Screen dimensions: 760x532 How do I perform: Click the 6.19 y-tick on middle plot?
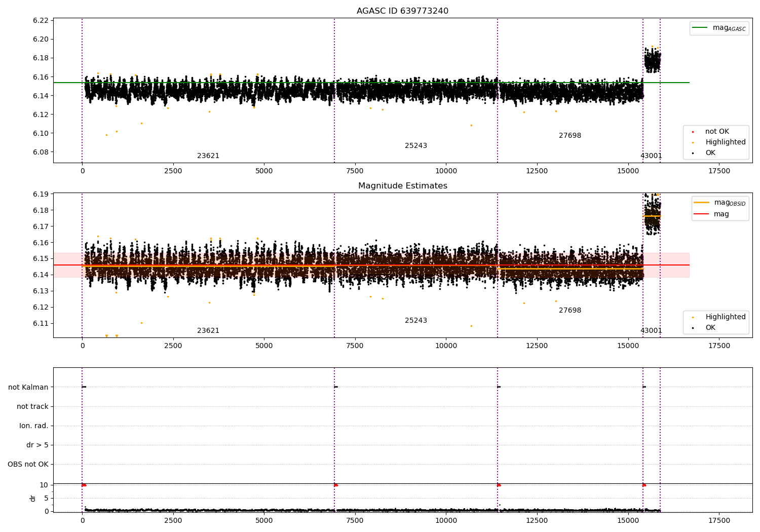[x=41, y=195]
